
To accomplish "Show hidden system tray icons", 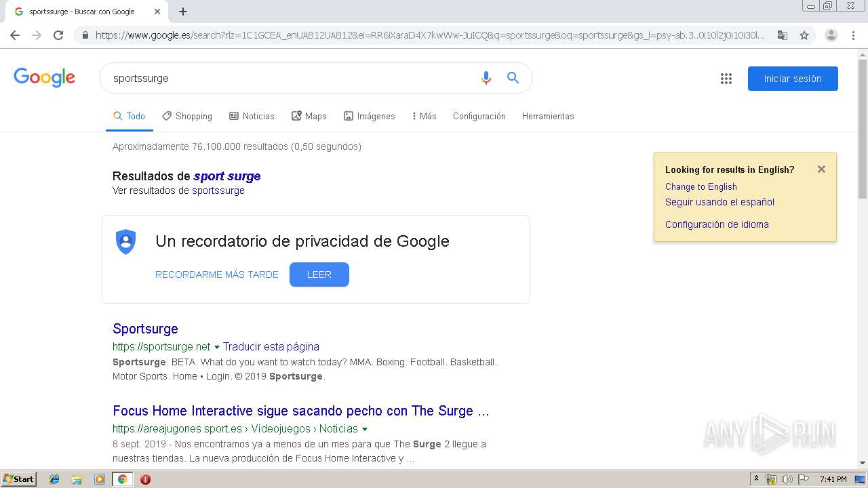I will pos(756,479).
